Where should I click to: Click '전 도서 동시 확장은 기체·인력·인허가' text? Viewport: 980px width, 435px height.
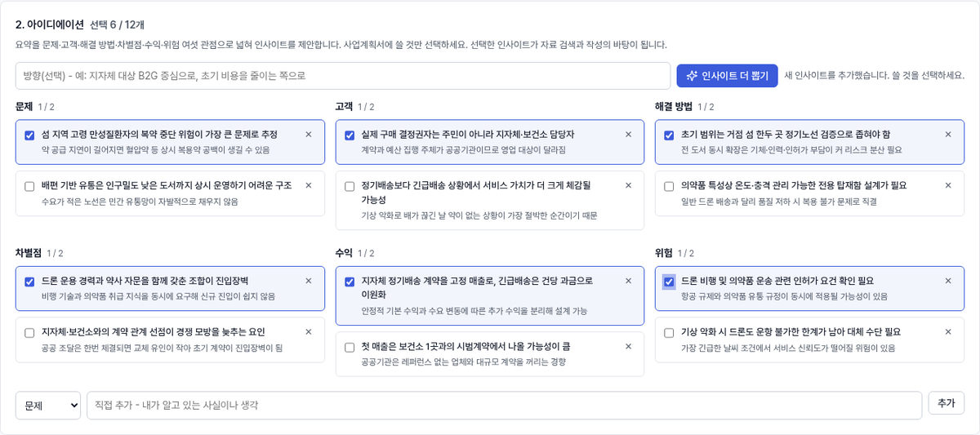pos(791,150)
